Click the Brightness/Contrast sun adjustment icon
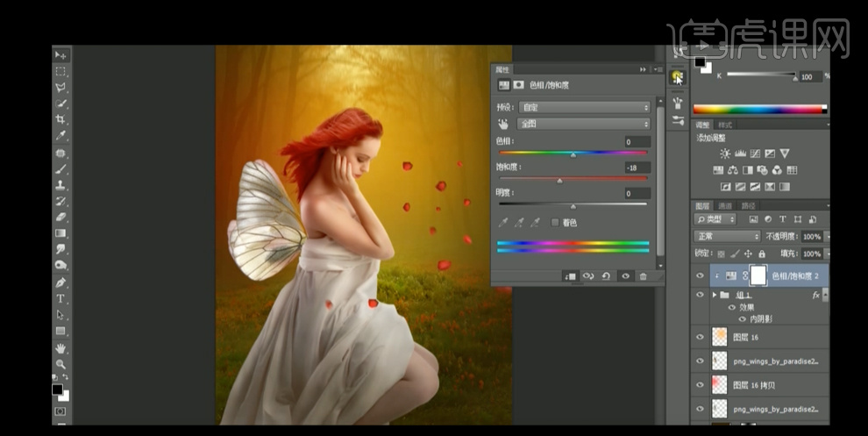868x436 pixels. (x=725, y=154)
